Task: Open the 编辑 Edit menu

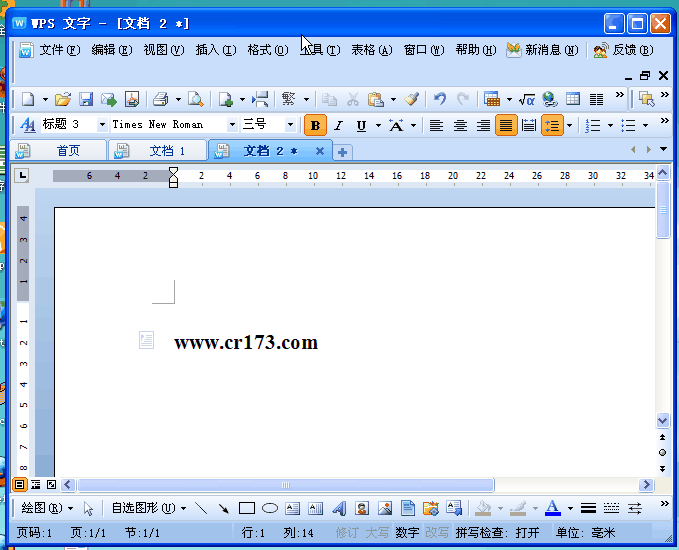Action: tap(112, 50)
